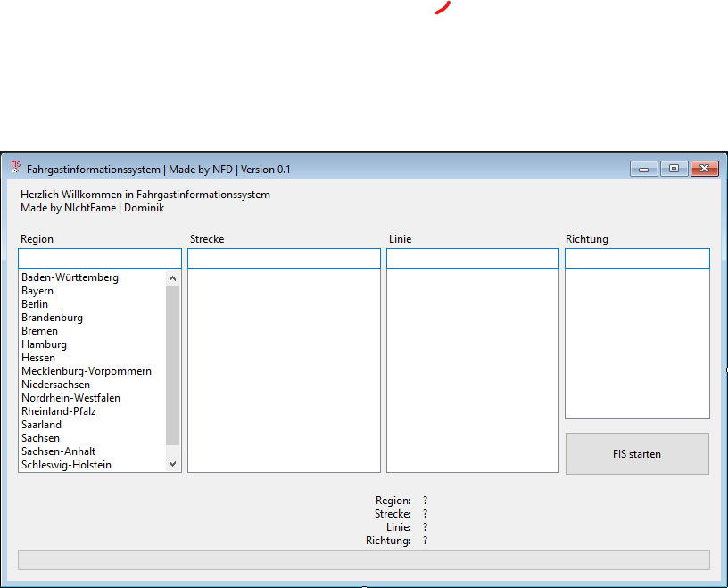Click inside the empty Linie list box
The width and height of the screenshot is (728, 588).
point(473,370)
